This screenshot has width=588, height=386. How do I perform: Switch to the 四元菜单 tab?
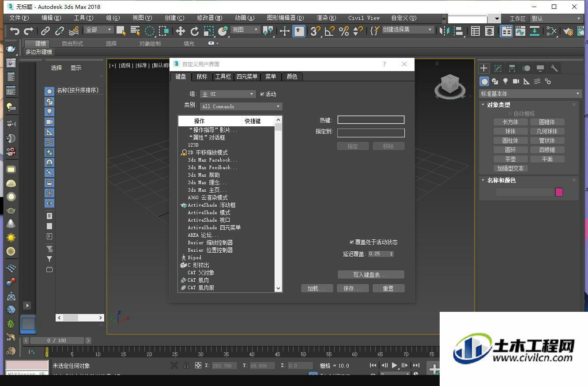[247, 76]
